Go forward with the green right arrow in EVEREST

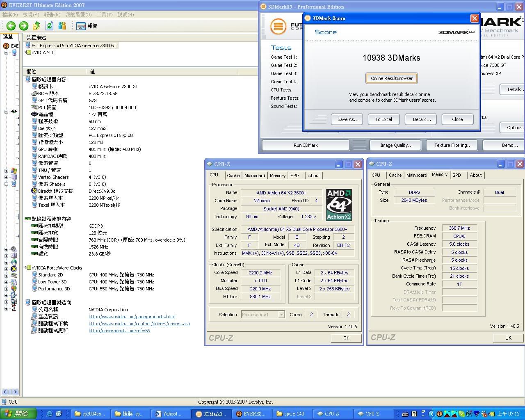[x=24, y=26]
